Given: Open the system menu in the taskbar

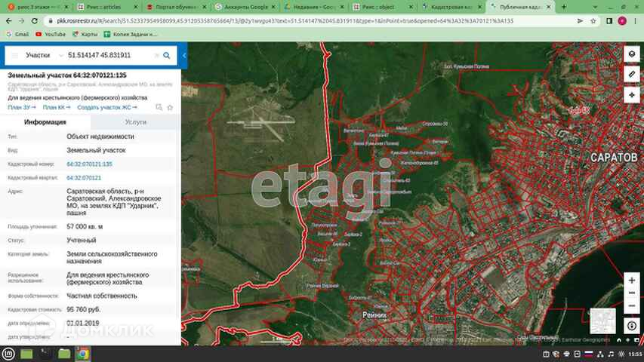Looking at the screenshot, I should point(8,354).
